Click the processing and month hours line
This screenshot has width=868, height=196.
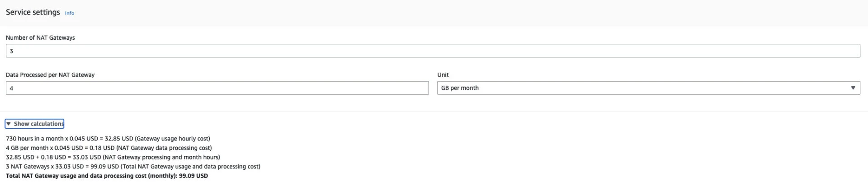tap(113, 157)
